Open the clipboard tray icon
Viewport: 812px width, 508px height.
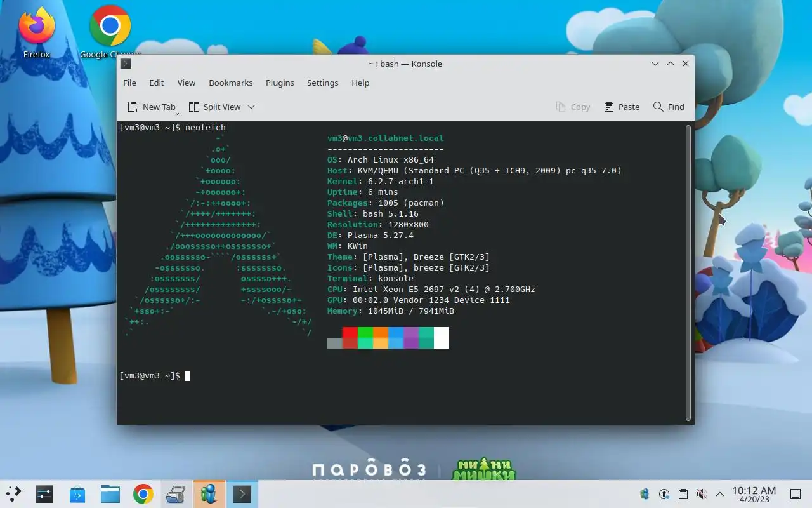point(683,494)
